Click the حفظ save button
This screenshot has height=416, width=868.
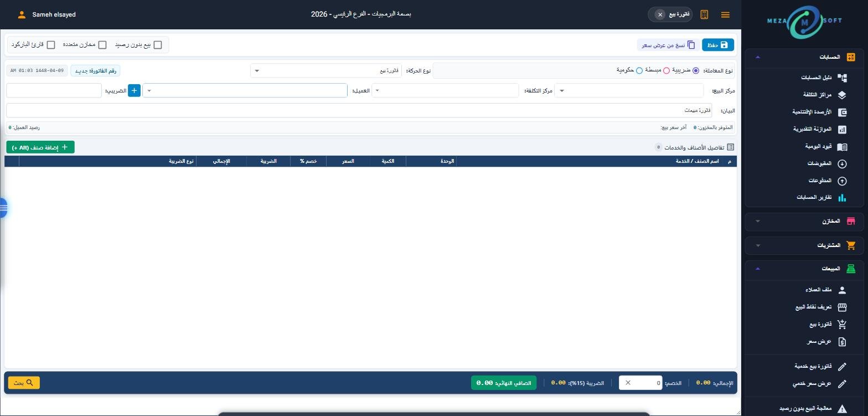pos(718,45)
